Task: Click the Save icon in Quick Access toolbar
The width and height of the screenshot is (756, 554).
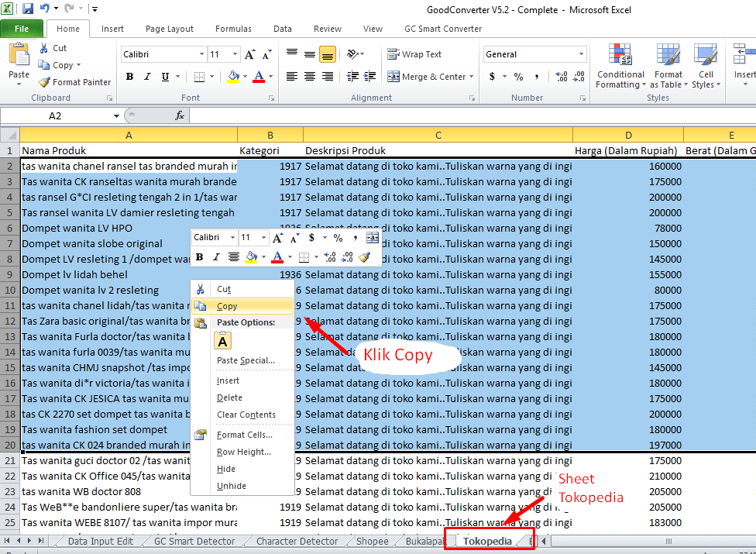Action: pos(26,9)
